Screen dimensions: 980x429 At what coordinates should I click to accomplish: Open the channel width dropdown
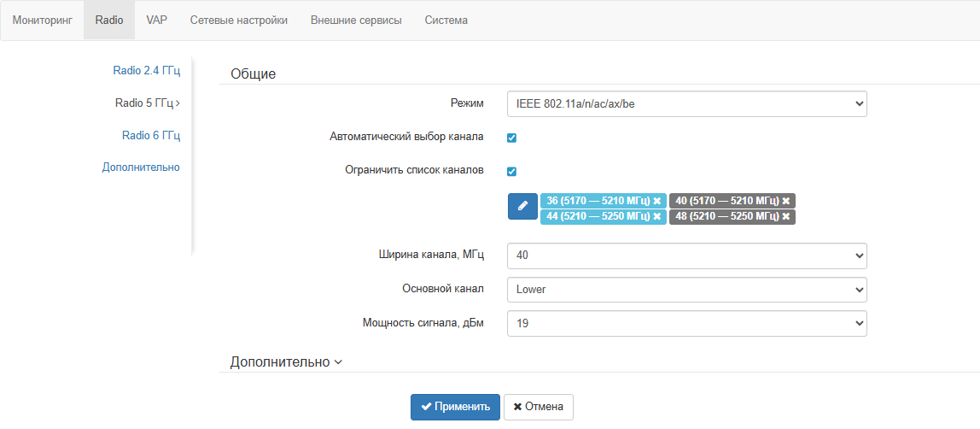686,256
